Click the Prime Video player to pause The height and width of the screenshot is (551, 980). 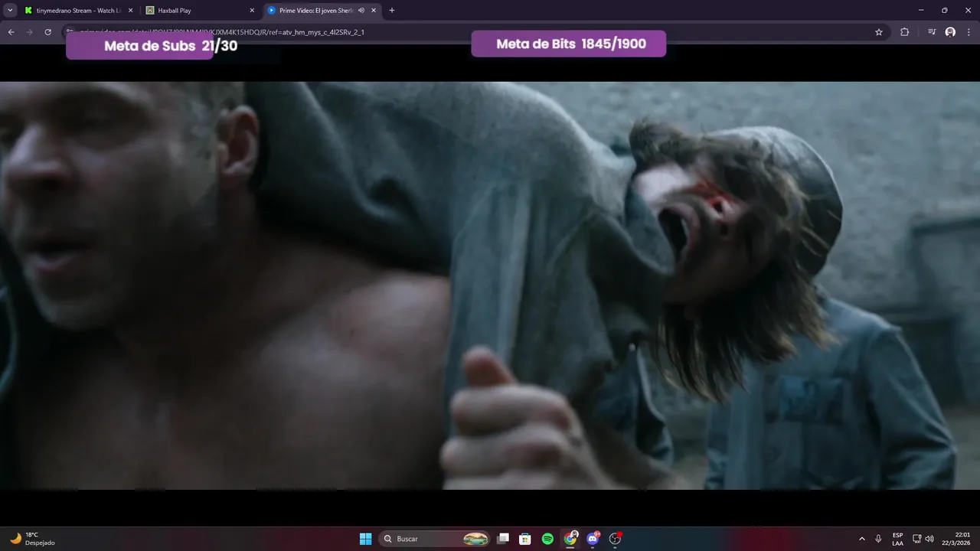490,285
